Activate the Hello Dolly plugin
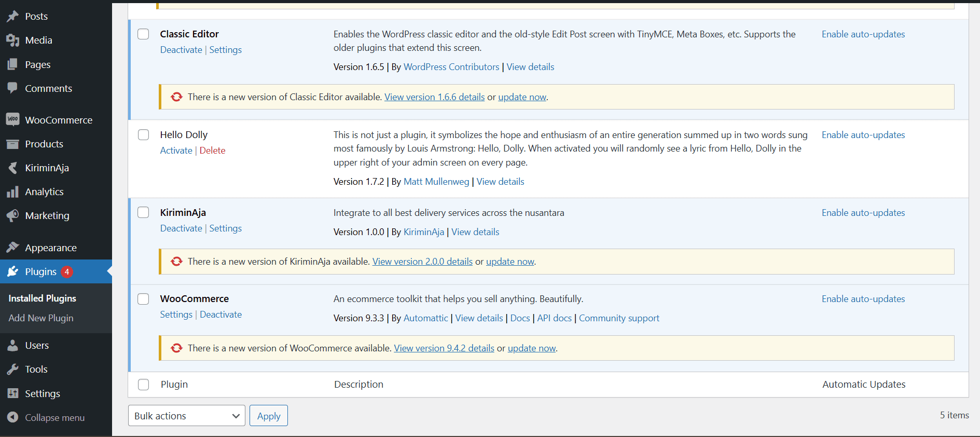 pos(176,151)
